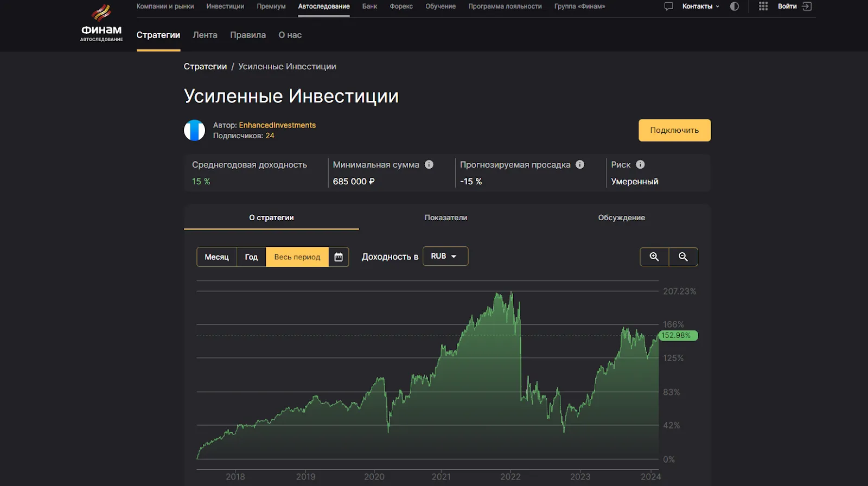Go to Инвестиции in top menu
Viewport: 868px width, 486px height.
point(225,7)
